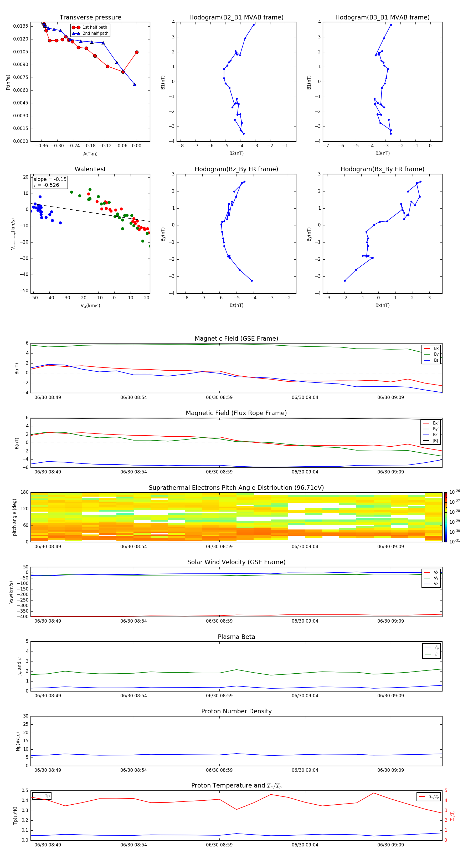Click the pitch angle spectrogram colorbar
Image resolution: width=473 pixels, height=868 pixels.
click(x=446, y=517)
